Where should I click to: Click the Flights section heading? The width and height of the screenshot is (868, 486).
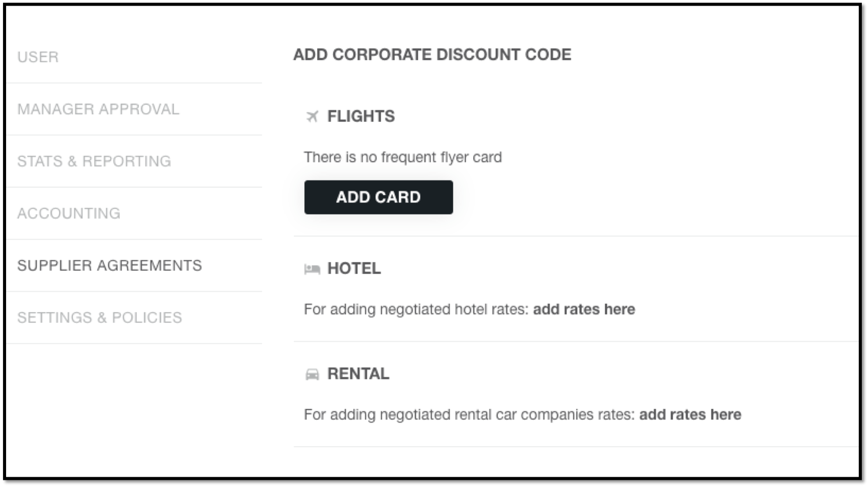[x=361, y=116]
